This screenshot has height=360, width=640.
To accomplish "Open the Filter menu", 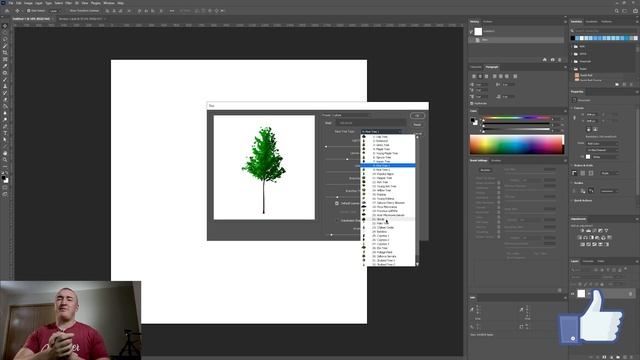I will click(69, 3).
